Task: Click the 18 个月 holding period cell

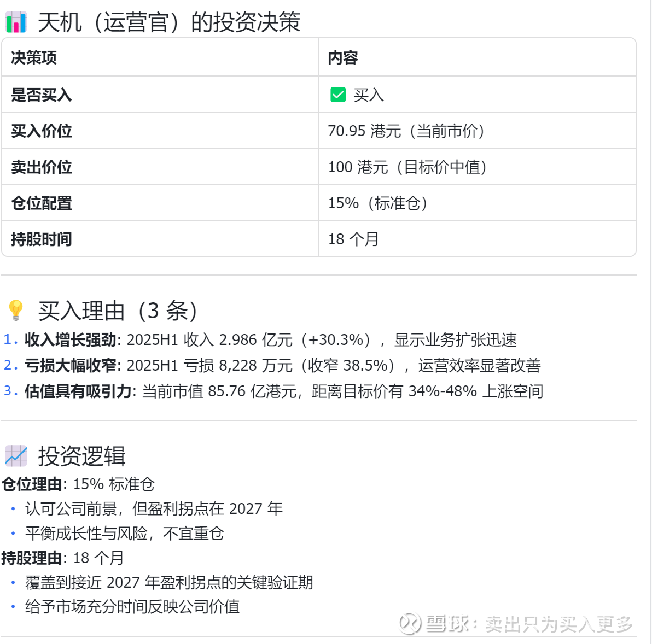Action: (x=353, y=239)
